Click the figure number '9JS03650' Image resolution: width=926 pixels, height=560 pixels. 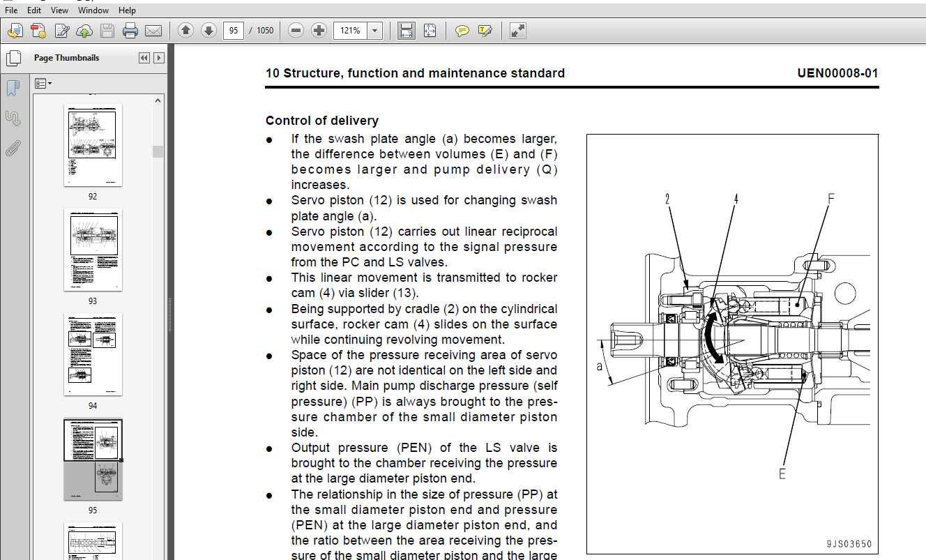click(849, 545)
